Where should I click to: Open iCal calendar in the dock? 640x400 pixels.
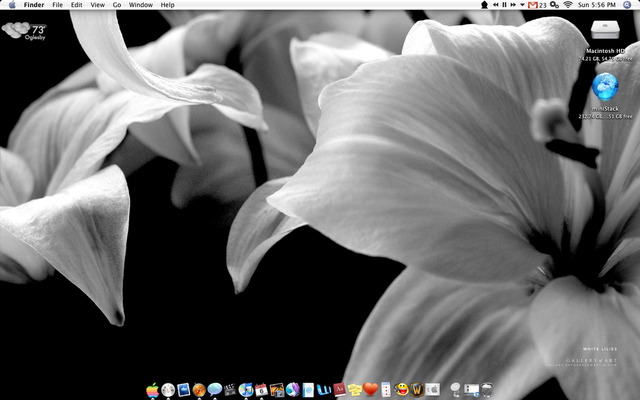[261, 389]
